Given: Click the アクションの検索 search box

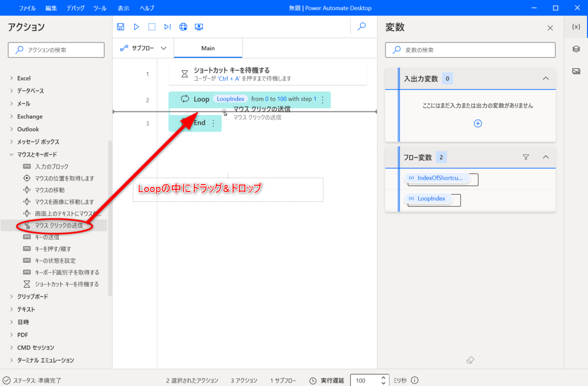Looking at the screenshot, I should coord(56,50).
